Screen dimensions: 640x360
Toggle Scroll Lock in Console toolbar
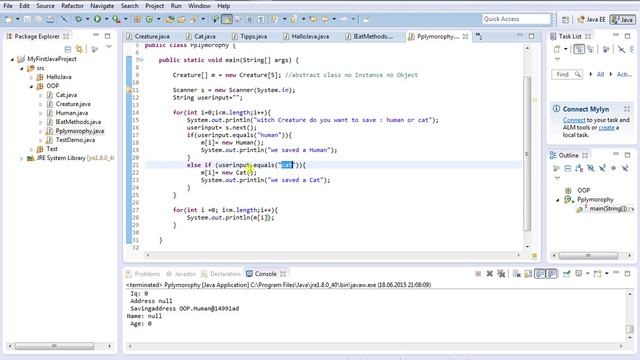[528, 273]
